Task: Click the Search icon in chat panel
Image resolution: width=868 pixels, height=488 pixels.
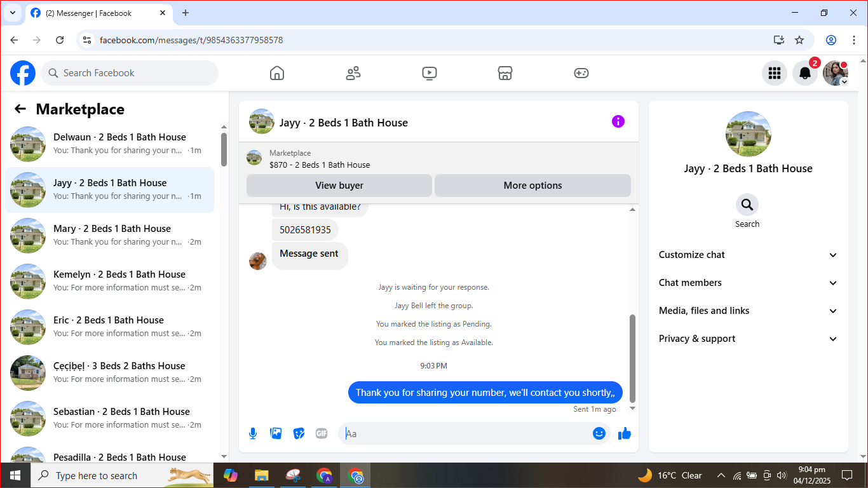Action: 747,205
